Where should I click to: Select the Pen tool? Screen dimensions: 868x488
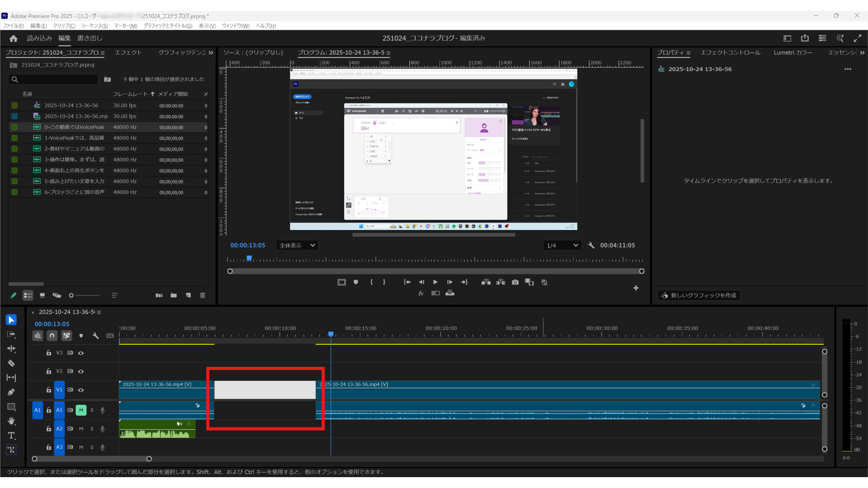click(11, 392)
